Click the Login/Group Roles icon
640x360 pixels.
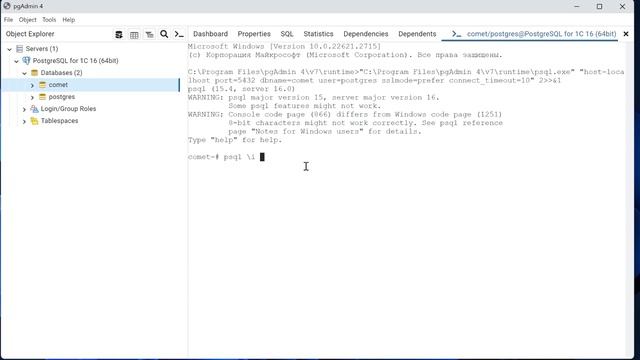(34, 109)
